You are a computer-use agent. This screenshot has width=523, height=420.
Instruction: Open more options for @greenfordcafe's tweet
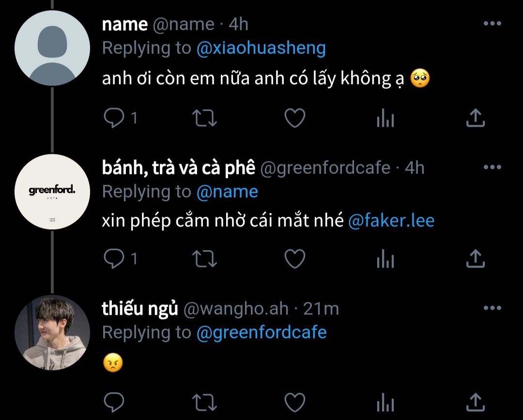(492, 167)
